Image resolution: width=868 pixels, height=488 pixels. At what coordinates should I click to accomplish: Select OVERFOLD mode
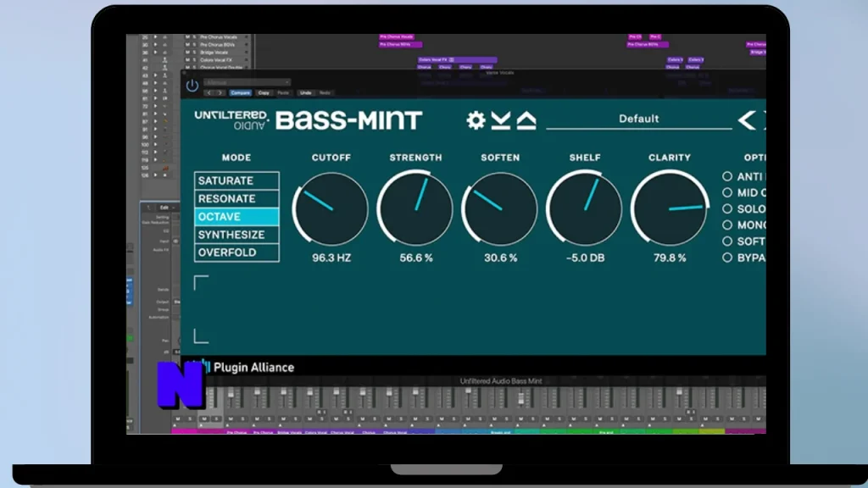coord(236,252)
